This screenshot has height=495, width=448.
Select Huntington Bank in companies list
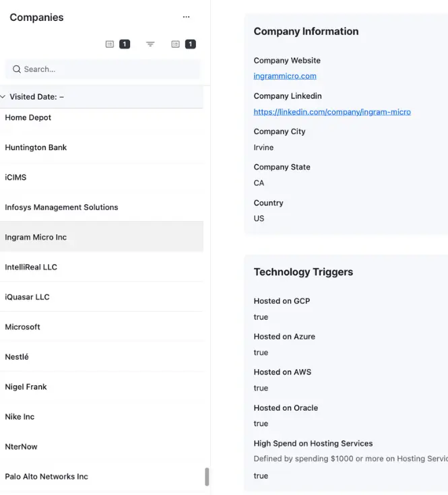pyautogui.click(x=102, y=147)
